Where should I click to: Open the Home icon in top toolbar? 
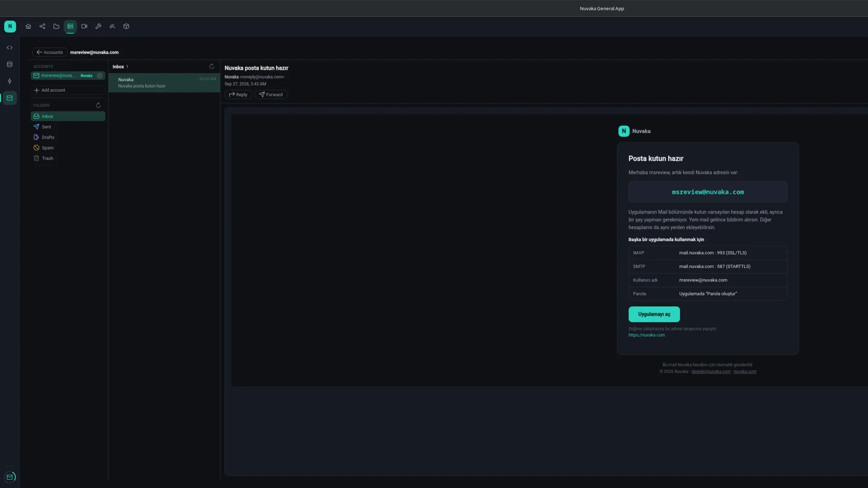(28, 26)
